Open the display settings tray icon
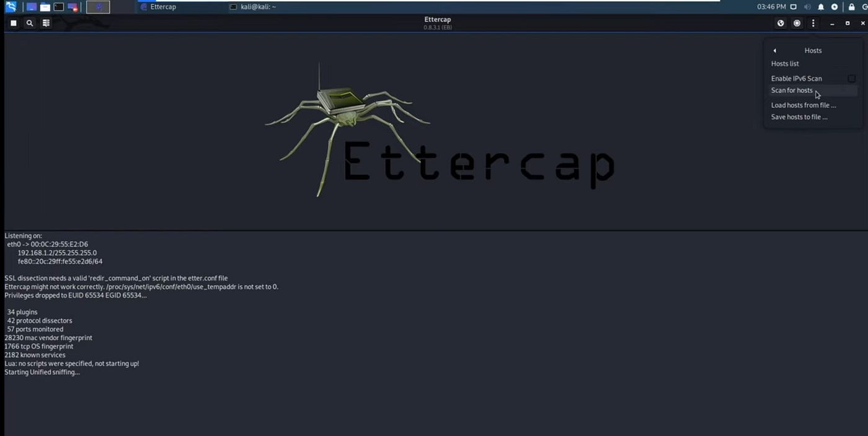The width and height of the screenshot is (868, 436). pos(794,7)
